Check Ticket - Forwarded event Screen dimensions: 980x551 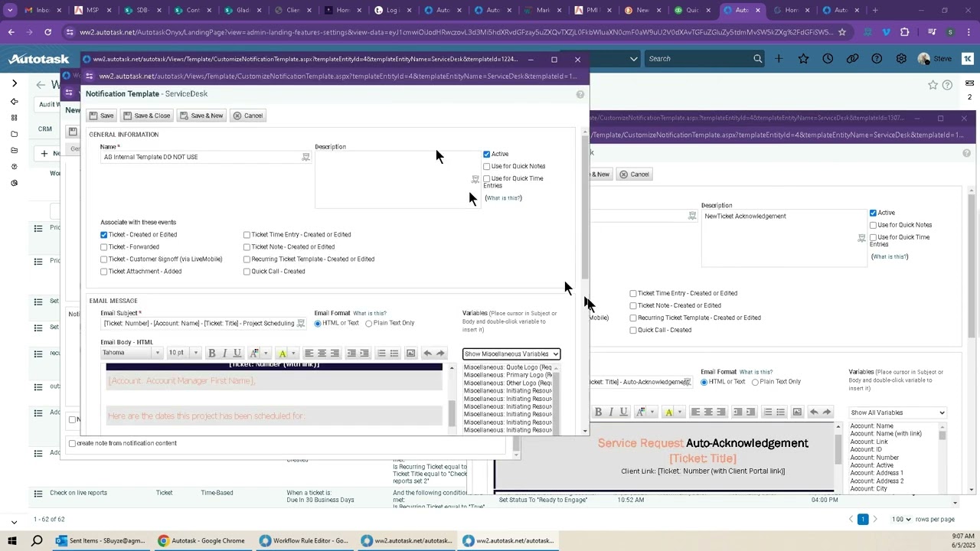(x=104, y=247)
